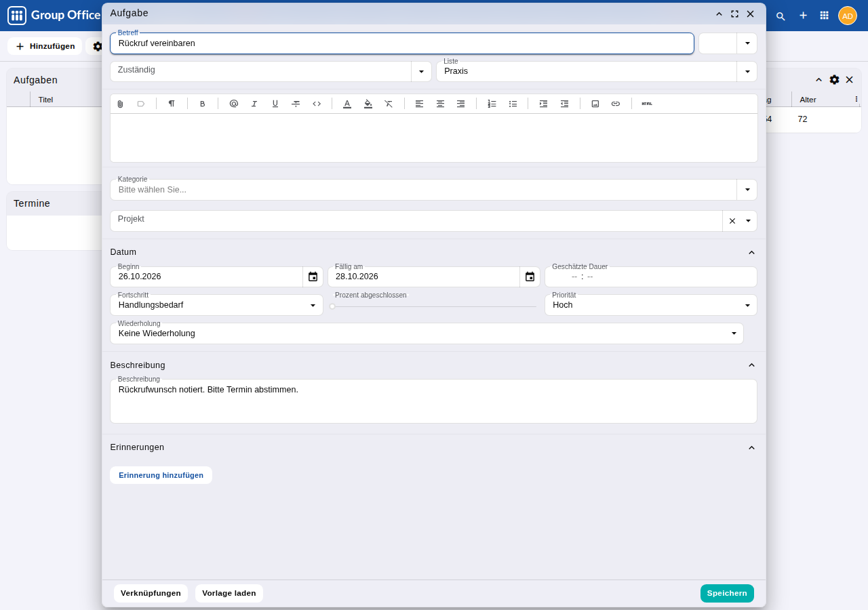Toggle bold formatting in the editor
Screen dimensions: 868x610
[202, 104]
